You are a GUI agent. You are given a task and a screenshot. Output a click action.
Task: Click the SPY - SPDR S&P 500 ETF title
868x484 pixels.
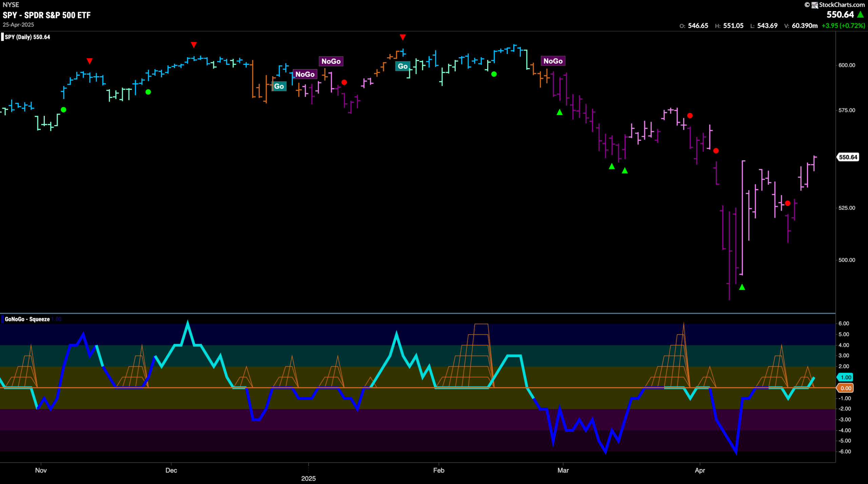pos(47,15)
